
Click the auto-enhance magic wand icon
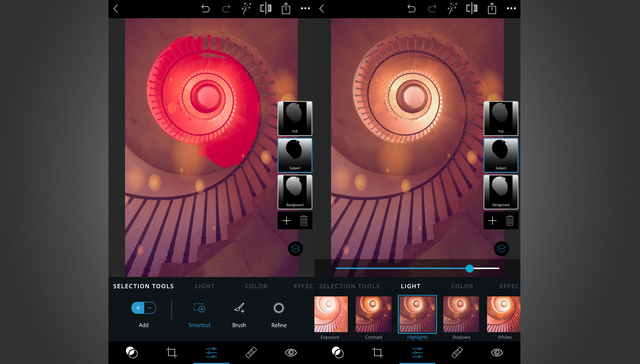pos(246,8)
